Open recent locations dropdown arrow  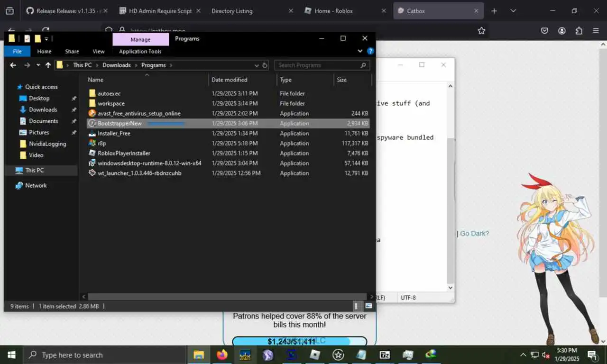pos(38,65)
